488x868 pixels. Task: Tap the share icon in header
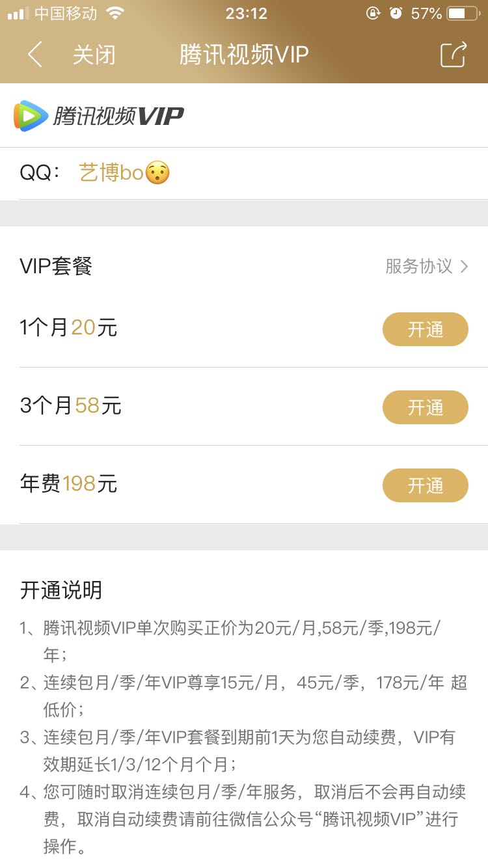pyautogui.click(x=454, y=55)
